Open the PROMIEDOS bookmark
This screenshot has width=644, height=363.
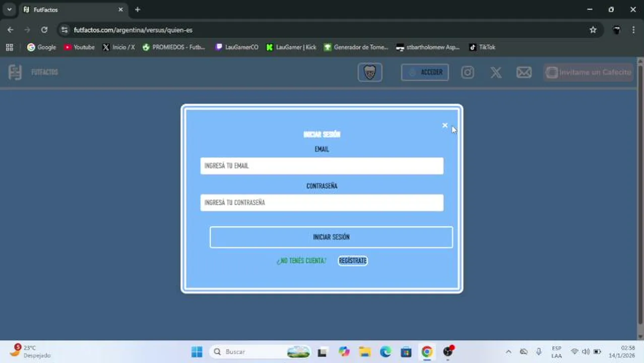[x=174, y=47]
